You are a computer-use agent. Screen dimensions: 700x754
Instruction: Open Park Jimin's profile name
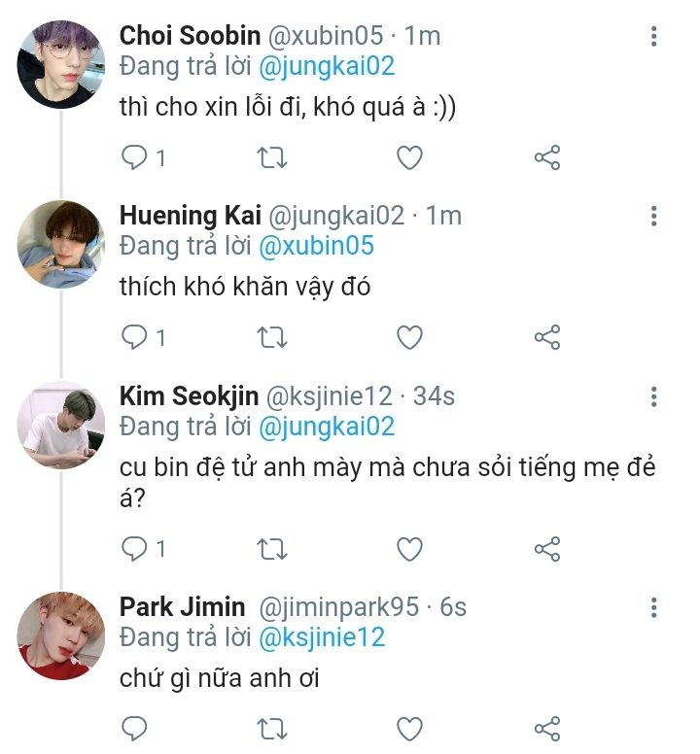pyautogui.click(x=182, y=607)
